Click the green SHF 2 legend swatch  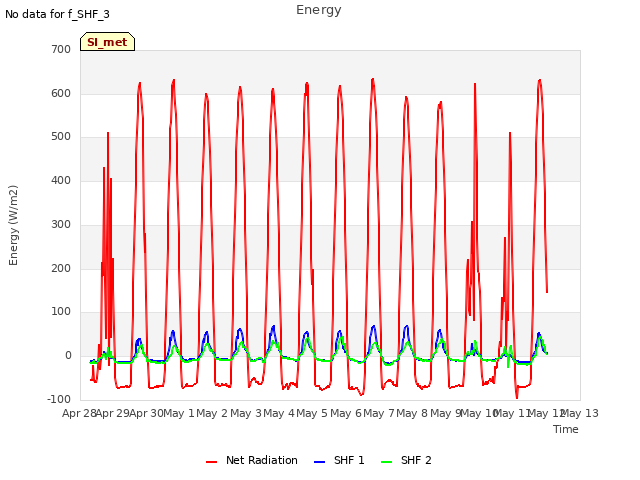click(386, 462)
